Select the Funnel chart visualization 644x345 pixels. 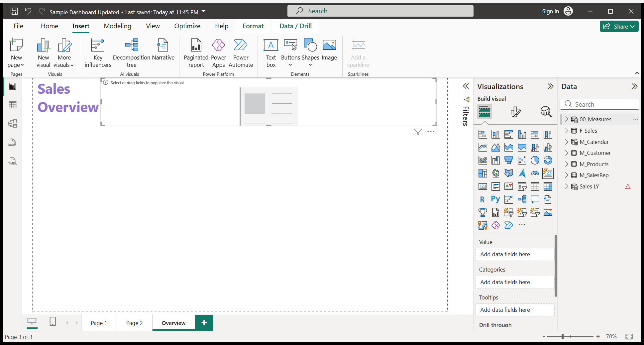point(508,160)
